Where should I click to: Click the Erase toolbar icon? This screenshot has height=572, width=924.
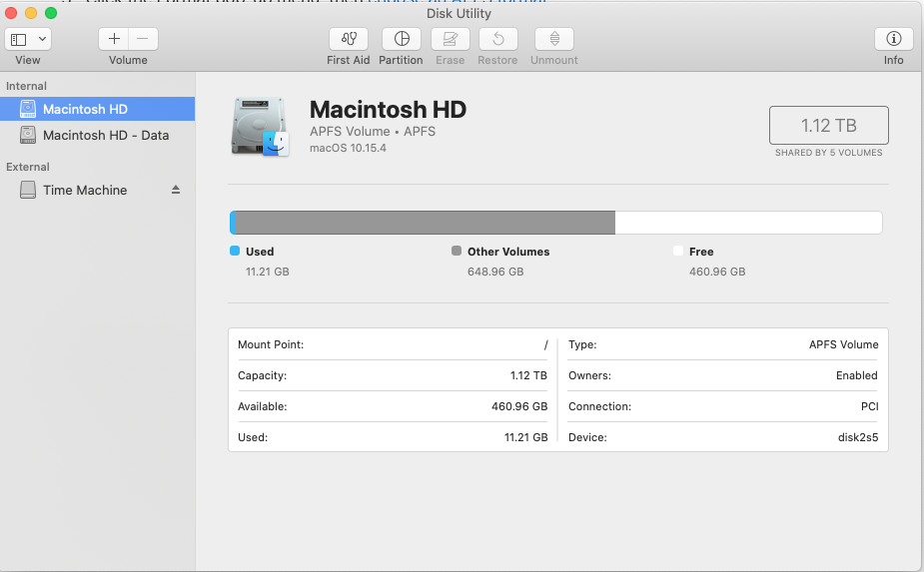[x=451, y=39]
